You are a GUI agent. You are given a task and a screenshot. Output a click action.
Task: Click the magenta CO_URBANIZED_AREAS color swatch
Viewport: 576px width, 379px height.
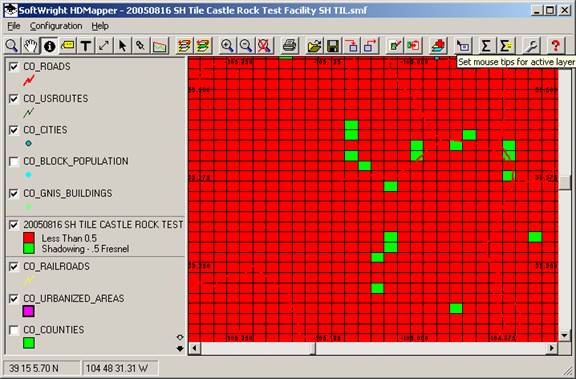click(x=28, y=311)
